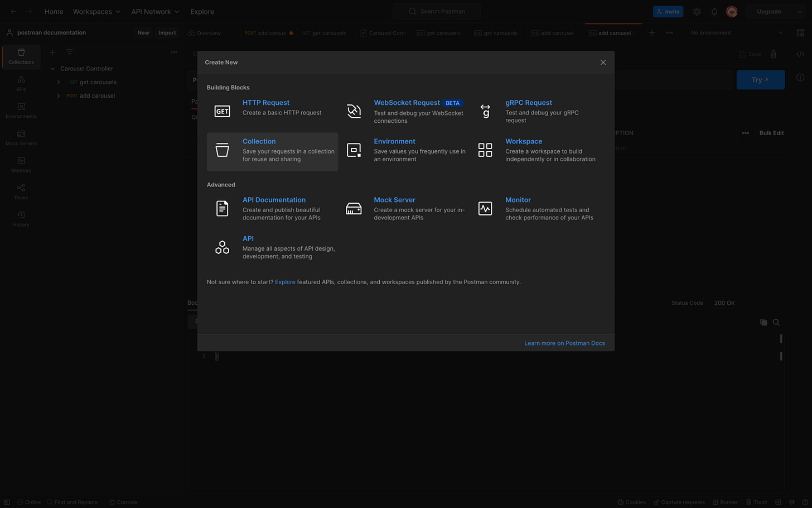812x508 pixels.
Task: Switch to the GET get carousels tab
Action: coord(324,33)
